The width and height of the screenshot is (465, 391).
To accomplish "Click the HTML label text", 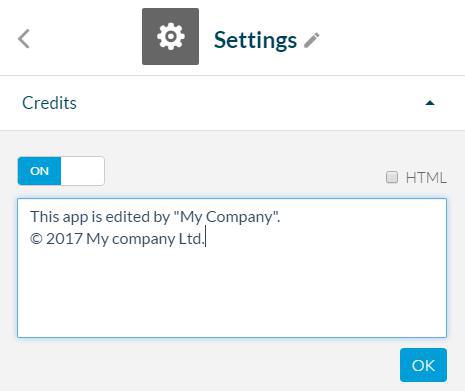I will click(426, 178).
